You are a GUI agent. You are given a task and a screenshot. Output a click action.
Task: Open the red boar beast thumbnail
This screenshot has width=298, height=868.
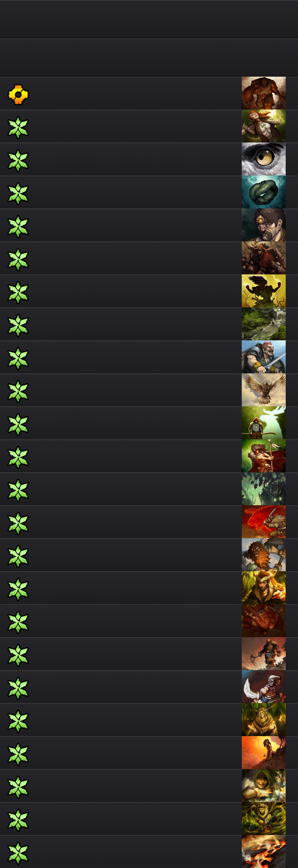[x=264, y=522]
